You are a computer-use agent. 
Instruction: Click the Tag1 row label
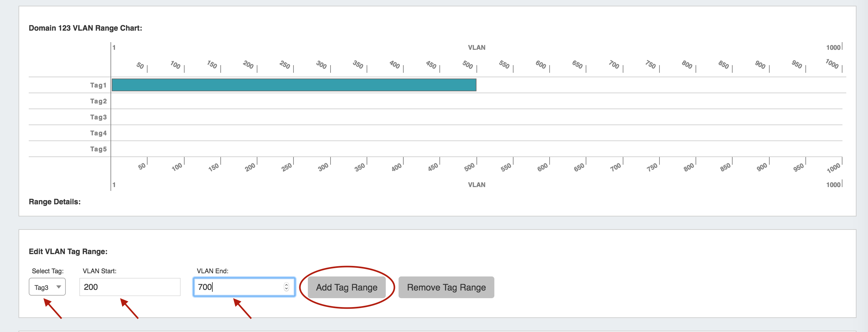click(x=98, y=85)
